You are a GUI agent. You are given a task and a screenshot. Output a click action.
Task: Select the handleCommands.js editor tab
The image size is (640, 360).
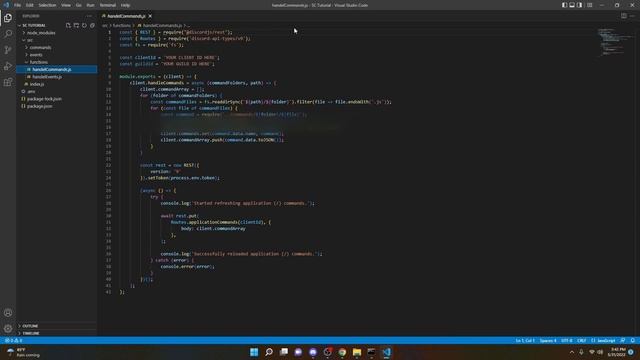tap(126, 16)
